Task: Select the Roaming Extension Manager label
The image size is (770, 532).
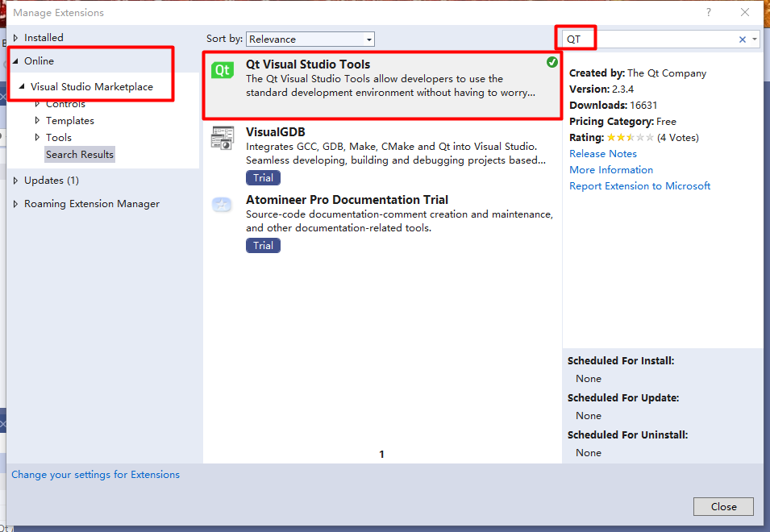Action: tap(92, 204)
